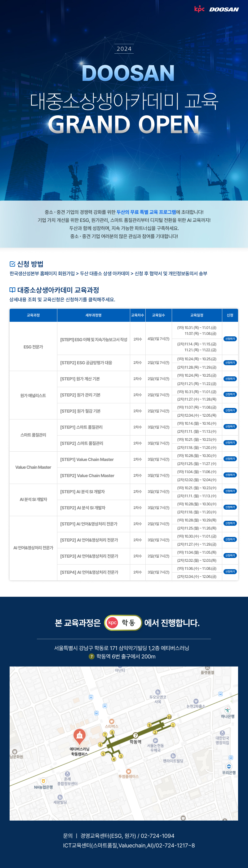Image resolution: width=248 pixels, height=868 pixels.
Task: Click the ICT교육센터 02-724-1217~8 contact line
Action: click(129, 845)
